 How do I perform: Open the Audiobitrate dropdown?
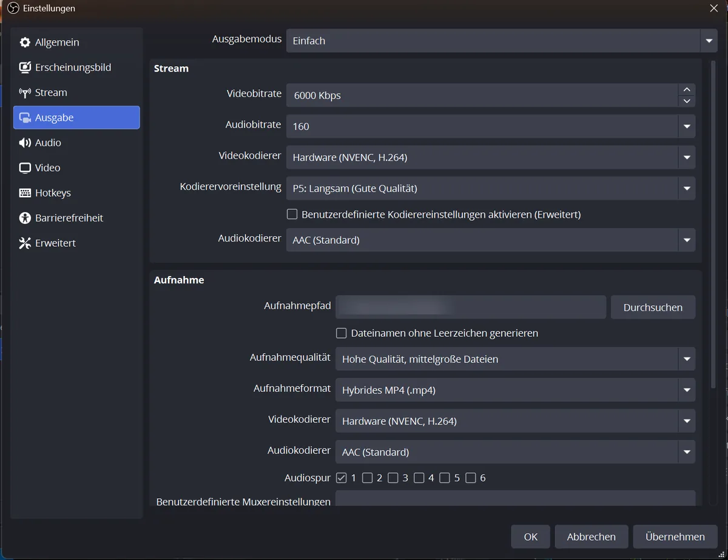tap(491, 126)
